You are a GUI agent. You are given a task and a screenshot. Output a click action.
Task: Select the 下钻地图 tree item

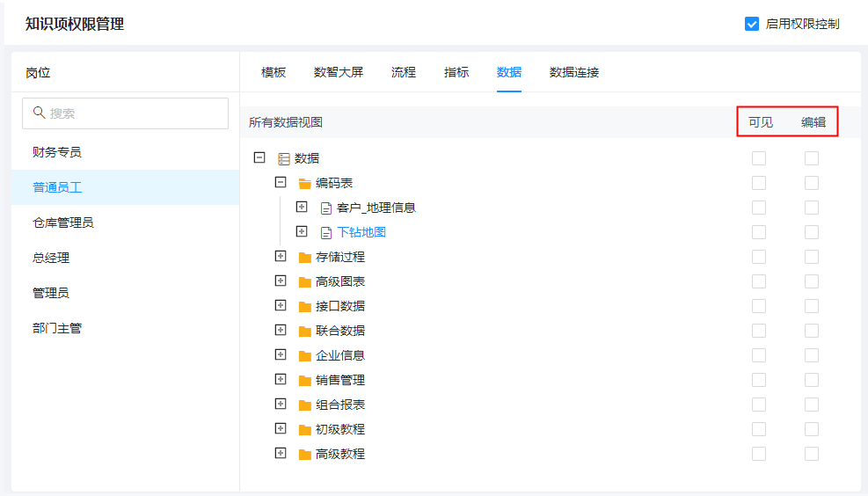(x=361, y=233)
